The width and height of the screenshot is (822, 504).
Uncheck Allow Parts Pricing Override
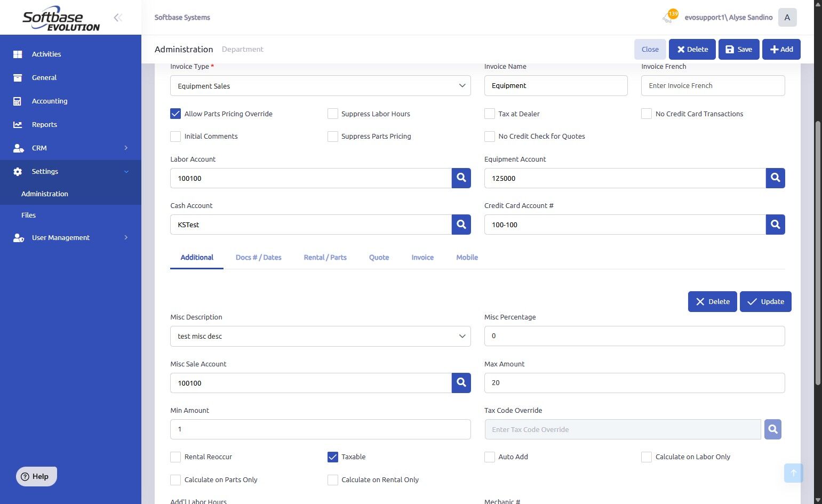coord(175,114)
